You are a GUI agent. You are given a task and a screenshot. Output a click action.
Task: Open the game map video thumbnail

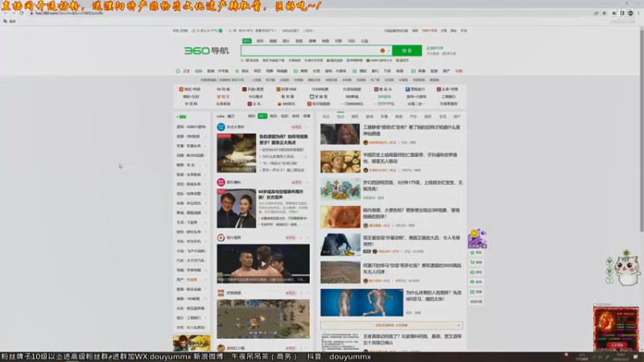pyautogui.click(x=263, y=319)
